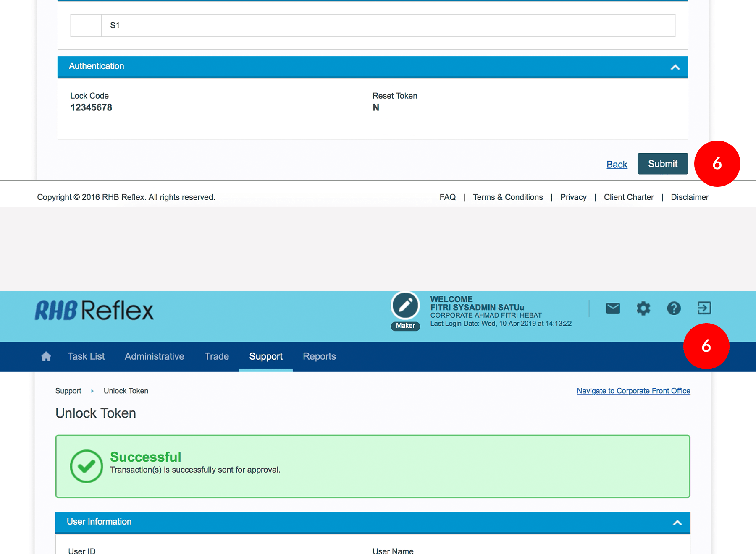756x554 pixels.
Task: Open the Terms & Conditions footer link
Action: (x=508, y=197)
